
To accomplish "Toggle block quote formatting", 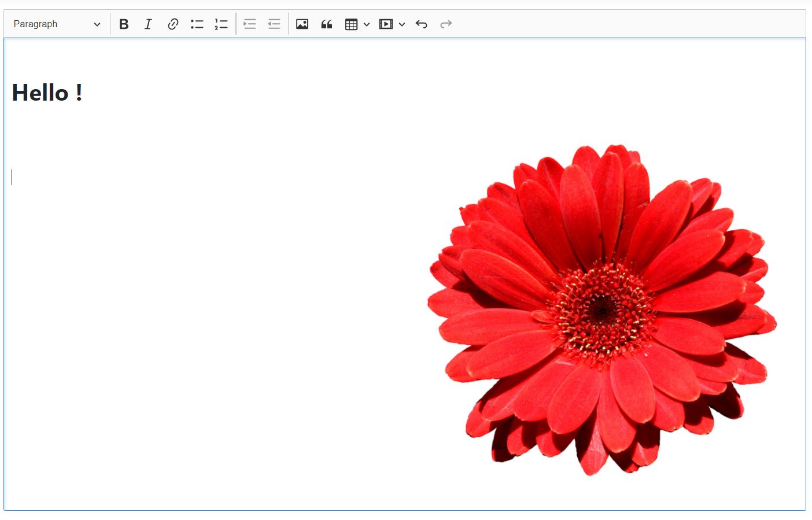I will point(327,24).
